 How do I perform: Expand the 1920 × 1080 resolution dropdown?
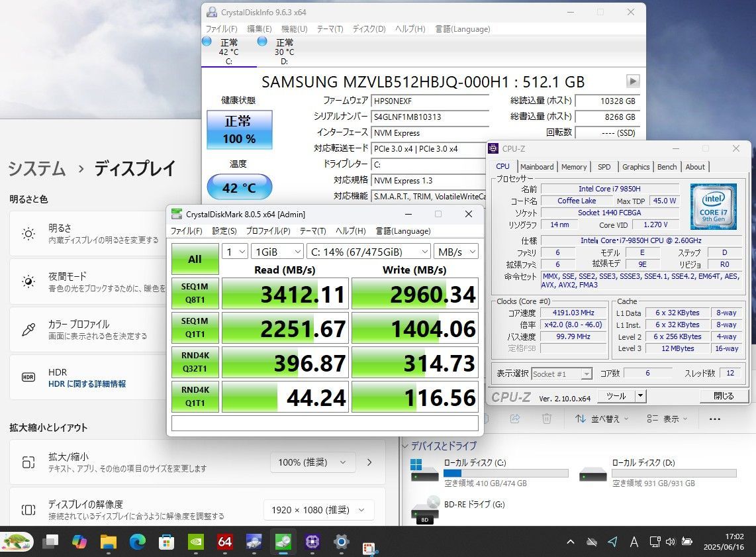coord(318,510)
